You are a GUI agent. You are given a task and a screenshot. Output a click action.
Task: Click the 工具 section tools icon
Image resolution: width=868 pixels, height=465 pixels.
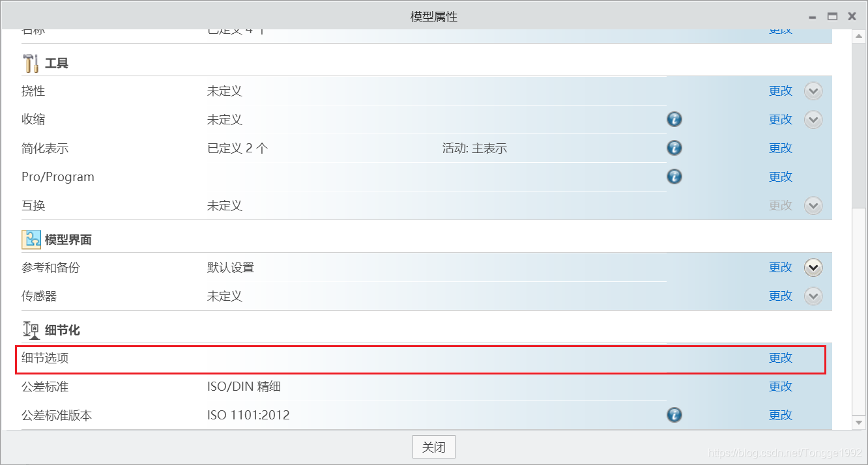(x=31, y=63)
